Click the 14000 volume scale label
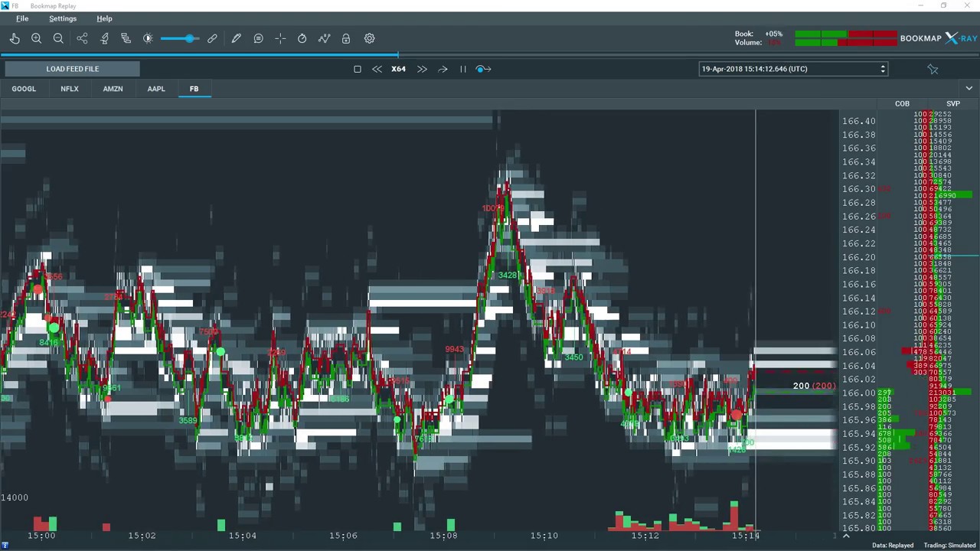 (15, 497)
